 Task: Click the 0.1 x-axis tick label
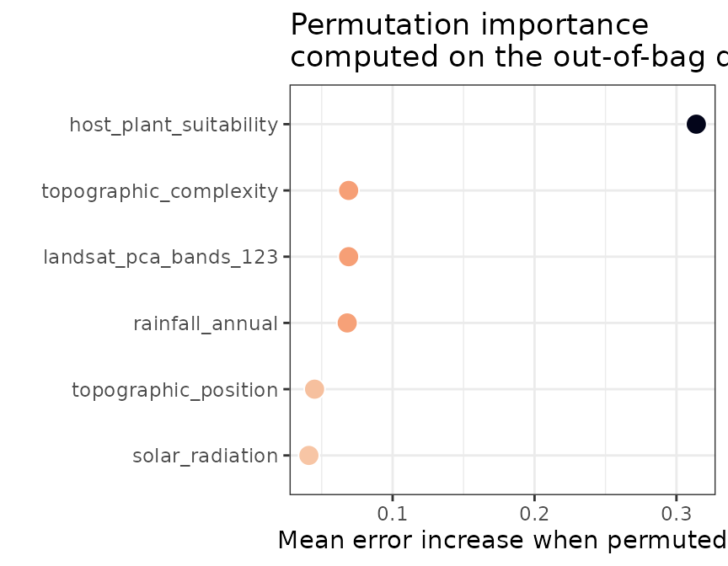[392, 514]
